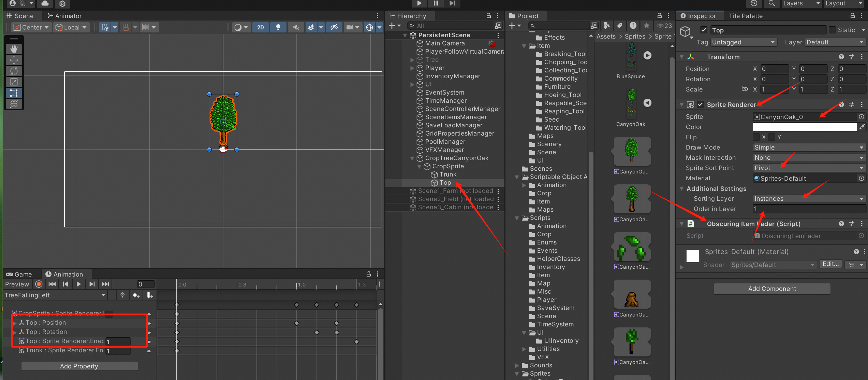Uncheck the Sprite Renderer enabled checkbox

[x=701, y=104]
